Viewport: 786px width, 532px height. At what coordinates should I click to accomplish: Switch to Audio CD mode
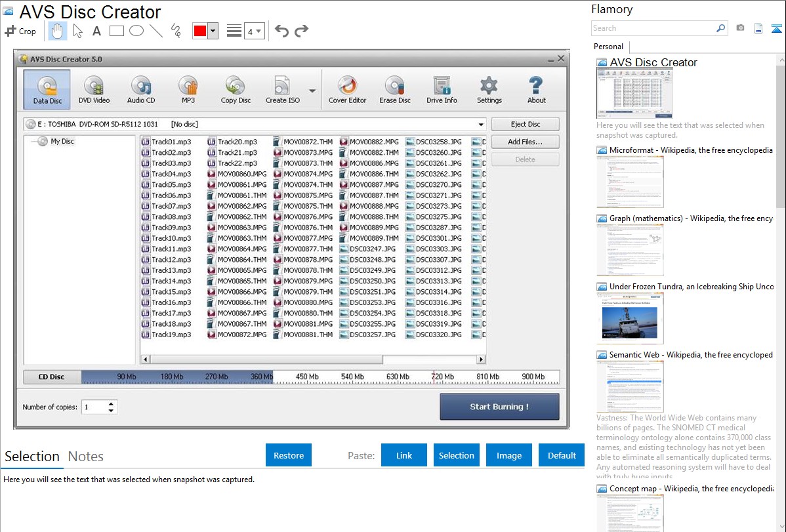pyautogui.click(x=141, y=89)
